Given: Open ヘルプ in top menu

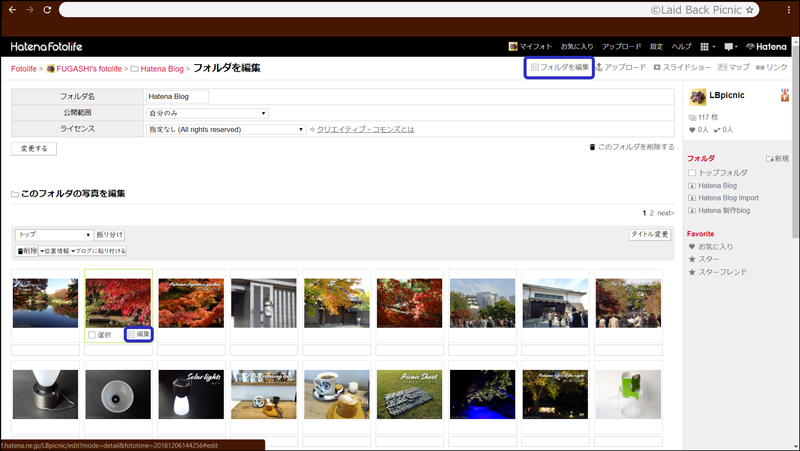Looking at the screenshot, I should click(x=681, y=46).
